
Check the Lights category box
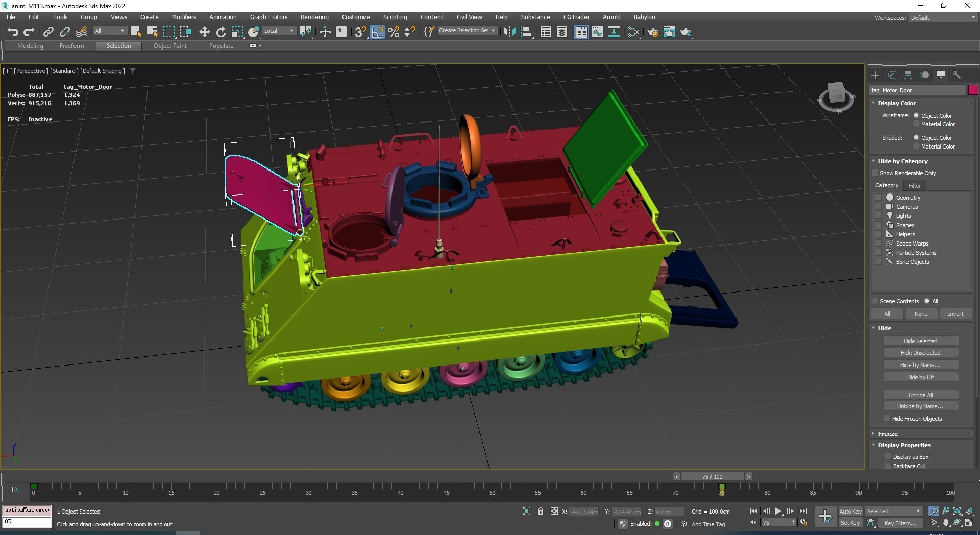point(878,216)
